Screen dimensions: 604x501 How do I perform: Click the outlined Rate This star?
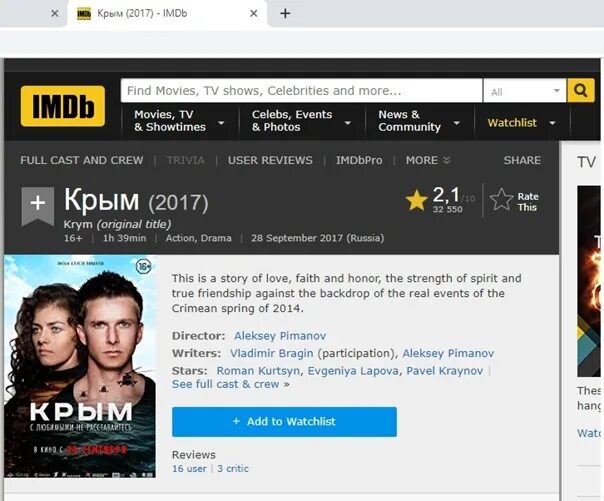point(501,200)
